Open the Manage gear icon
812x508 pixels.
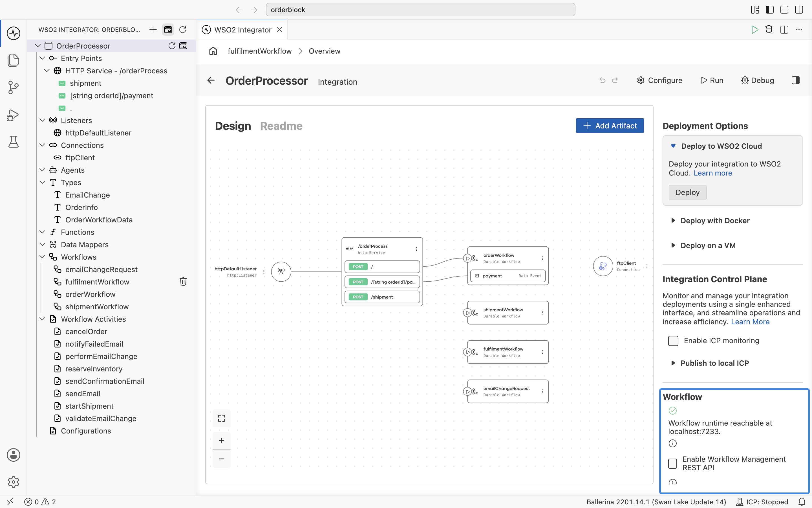[x=14, y=482]
